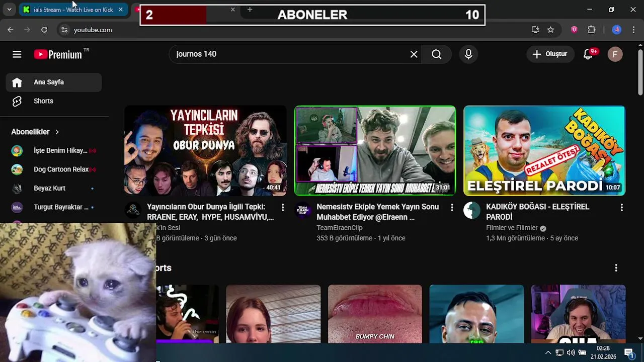Open options for Nemesistv Ekiple Yemek video
644x362 pixels.
(452, 208)
